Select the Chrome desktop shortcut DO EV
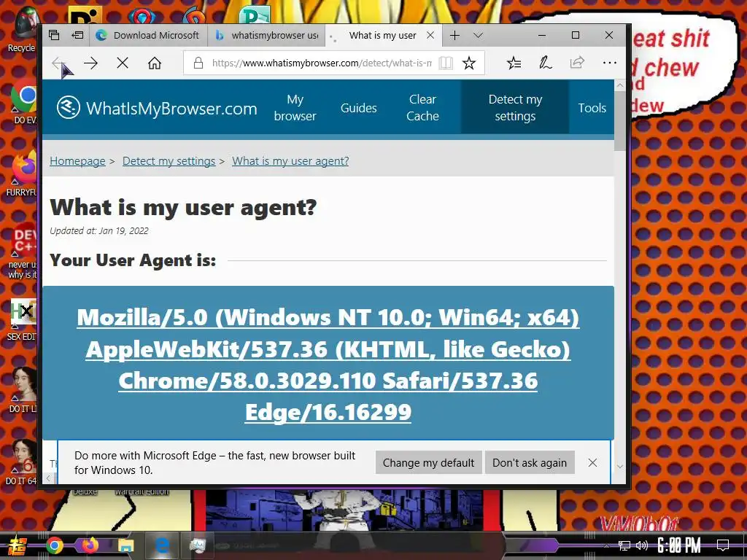The height and width of the screenshot is (560, 747). coord(23,104)
